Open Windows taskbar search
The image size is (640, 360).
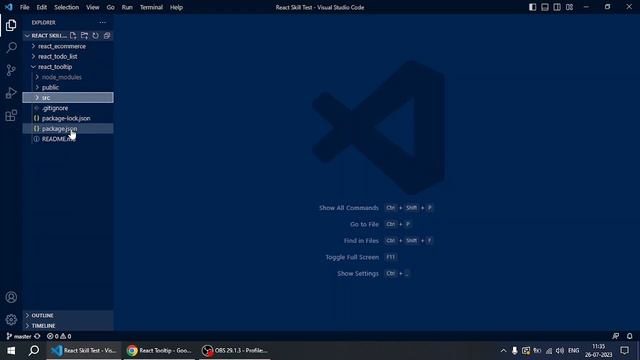[34, 351]
